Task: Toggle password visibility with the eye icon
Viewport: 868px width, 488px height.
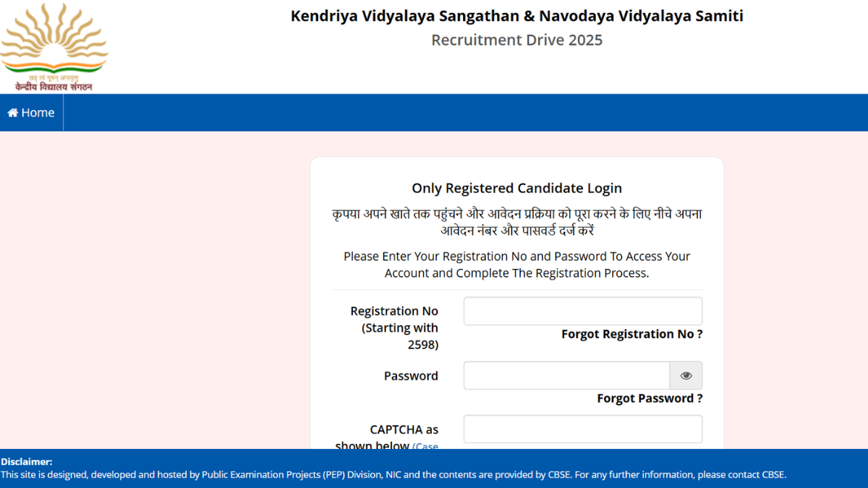Action: click(x=686, y=376)
